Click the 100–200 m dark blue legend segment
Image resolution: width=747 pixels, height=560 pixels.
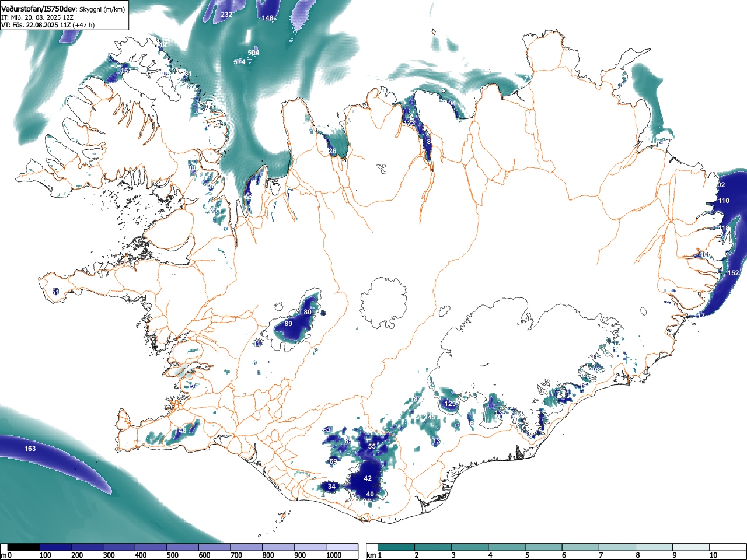(x=55, y=547)
